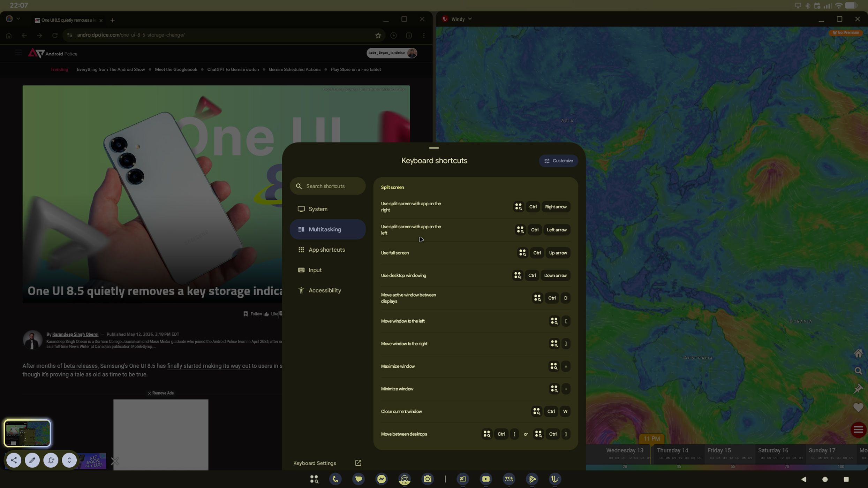Open new tab in Chrome window

[x=112, y=20]
